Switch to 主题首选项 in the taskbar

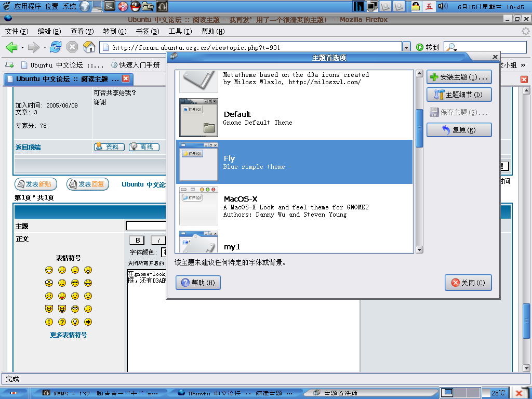[371, 393]
